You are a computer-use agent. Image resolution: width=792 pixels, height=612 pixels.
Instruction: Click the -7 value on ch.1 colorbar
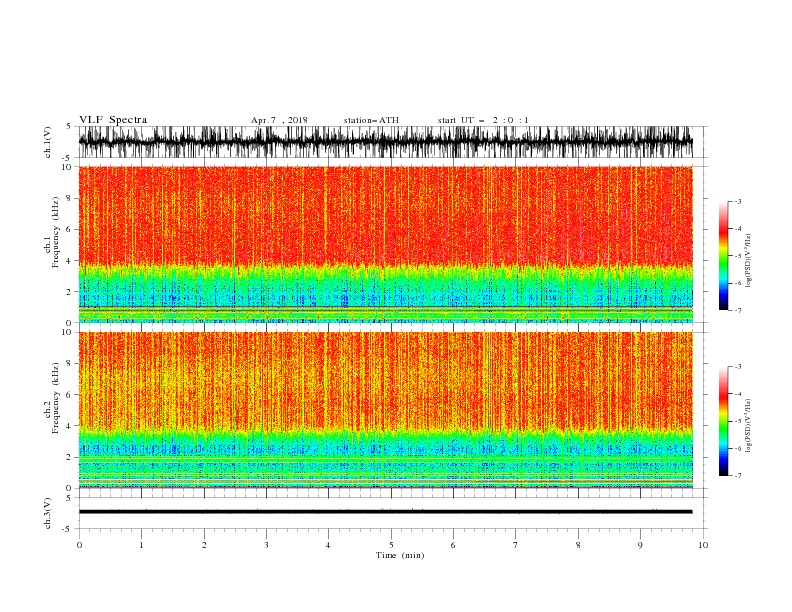tap(737, 310)
